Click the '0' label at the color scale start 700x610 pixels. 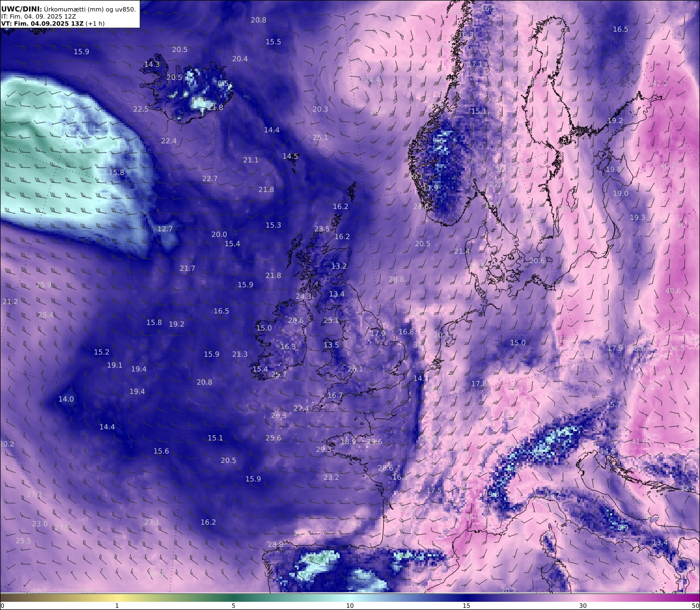point(2,606)
